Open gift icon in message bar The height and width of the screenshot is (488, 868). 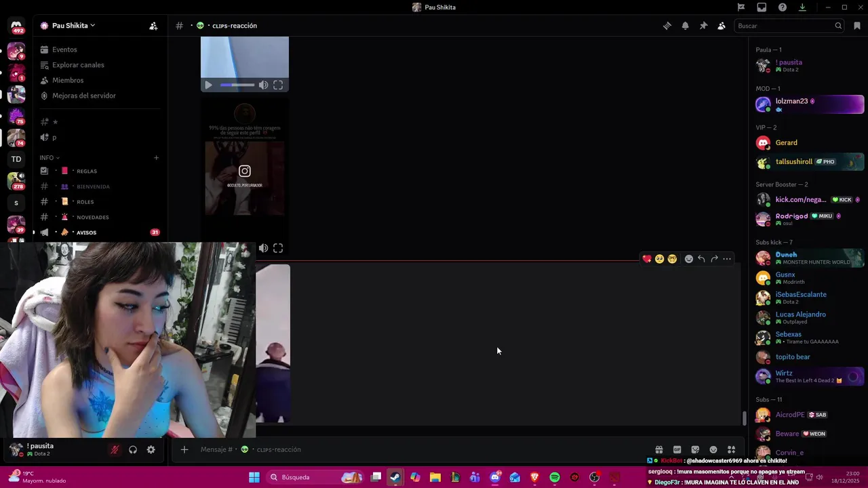658,449
